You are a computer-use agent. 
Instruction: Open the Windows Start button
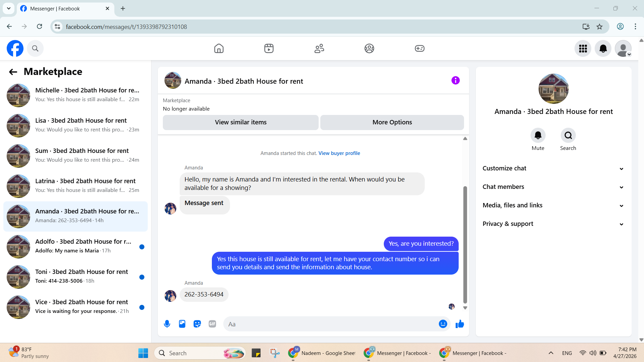[143, 353]
